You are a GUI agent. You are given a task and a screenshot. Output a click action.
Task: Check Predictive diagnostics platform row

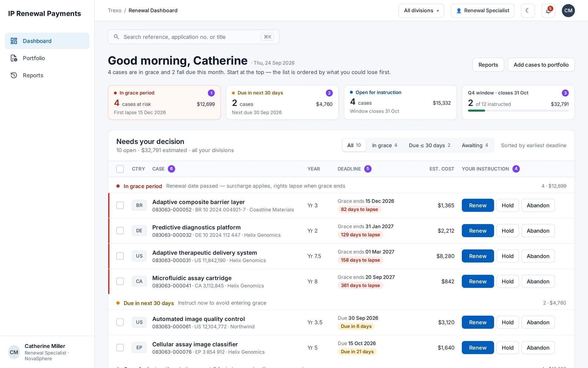pyautogui.click(x=120, y=231)
